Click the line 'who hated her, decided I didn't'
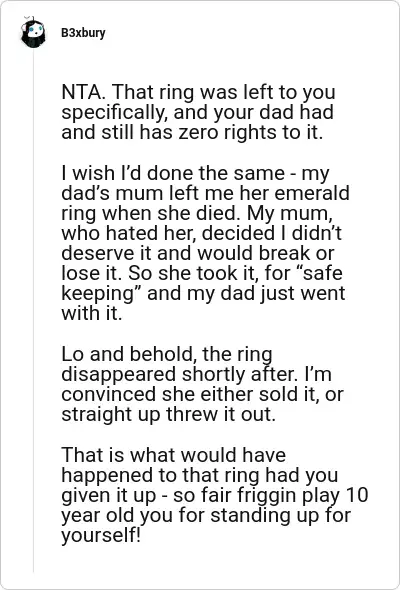400x590 pixels. (201, 233)
